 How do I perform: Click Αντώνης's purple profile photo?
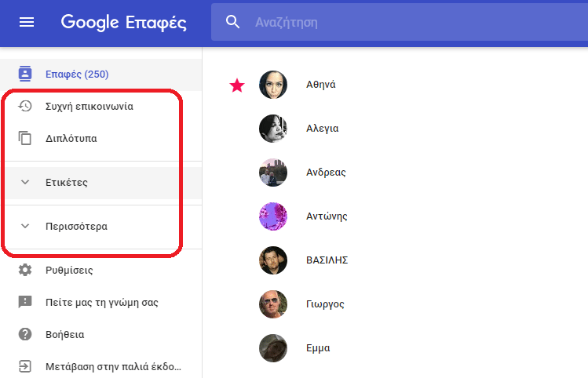(273, 216)
